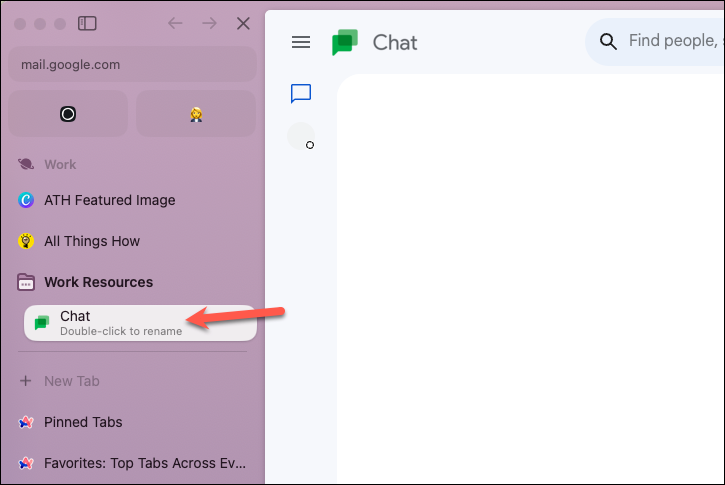Click the mail.google.com address bar
This screenshot has width=725, height=485.
(132, 64)
